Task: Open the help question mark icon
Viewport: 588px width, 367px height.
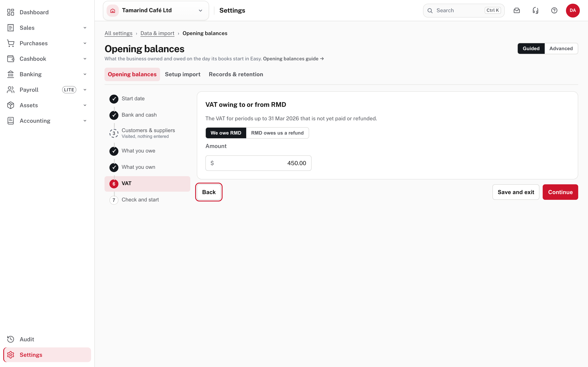Action: [554, 10]
